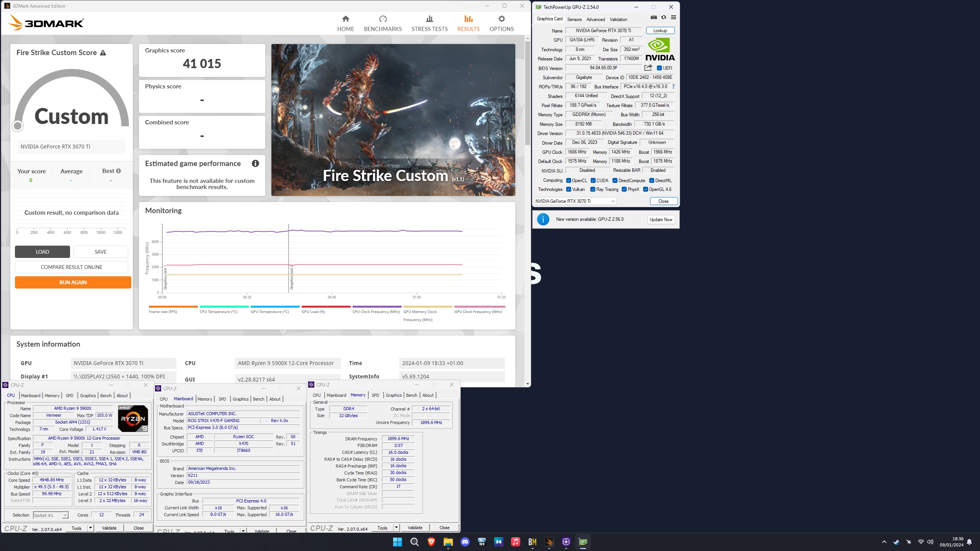Open File Explorer from taskbar
Viewport: 980px width, 551px height.
pyautogui.click(x=448, y=542)
